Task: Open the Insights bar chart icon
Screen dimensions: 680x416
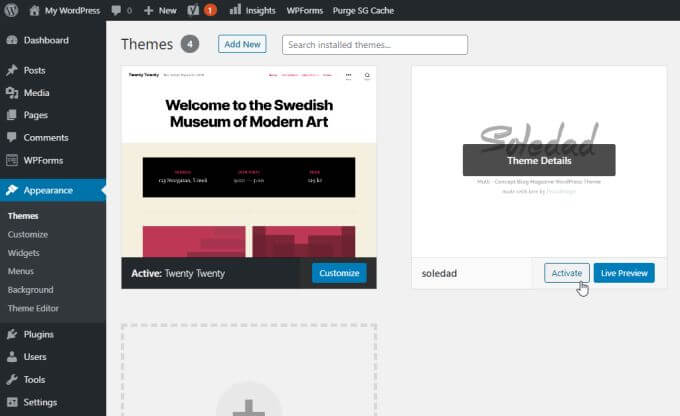Action: [235, 10]
